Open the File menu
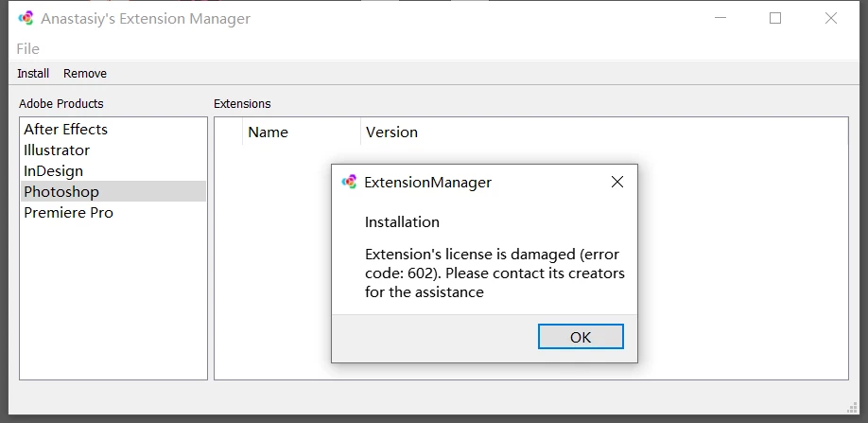Image resolution: width=868 pixels, height=423 pixels. pos(27,48)
